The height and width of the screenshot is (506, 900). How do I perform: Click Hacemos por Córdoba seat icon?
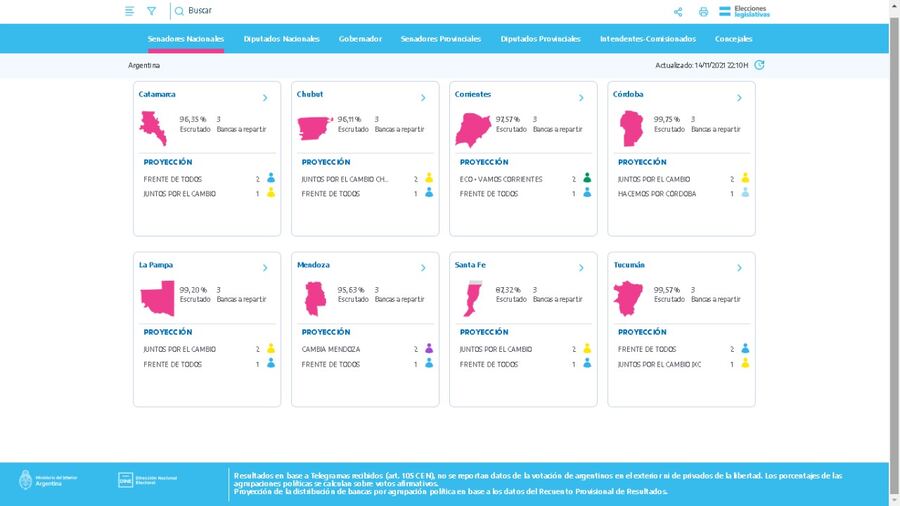pos(745,193)
